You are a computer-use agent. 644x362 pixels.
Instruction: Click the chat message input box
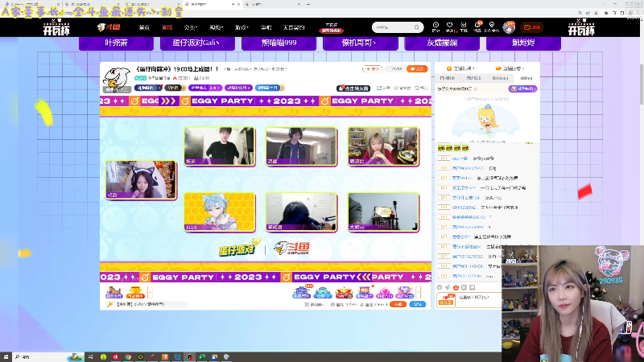point(478,299)
